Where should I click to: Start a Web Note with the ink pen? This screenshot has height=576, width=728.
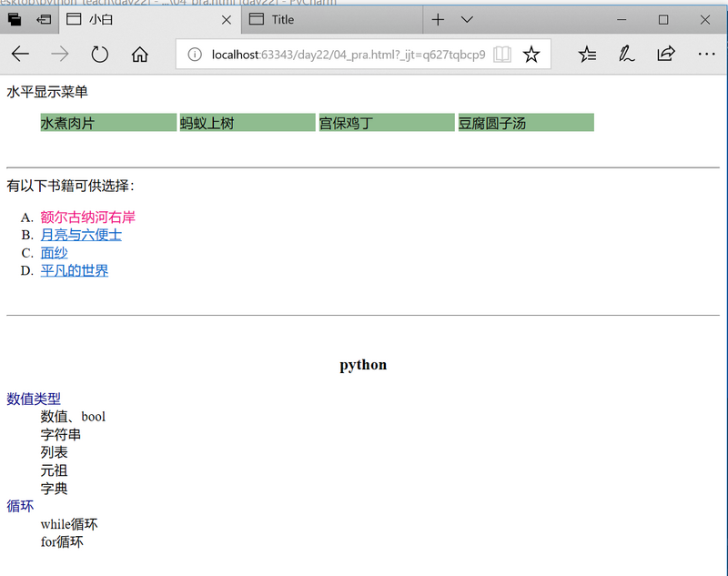[626, 55]
